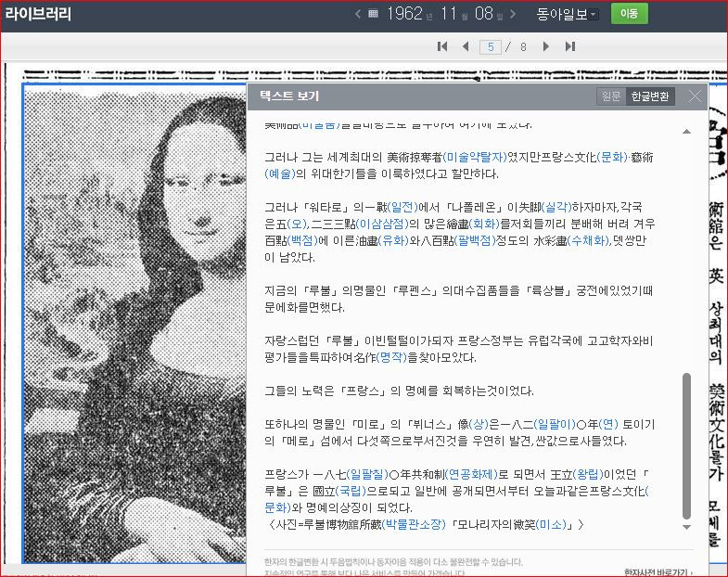Jump to first page icon
The image size is (728, 577).
click(x=442, y=46)
